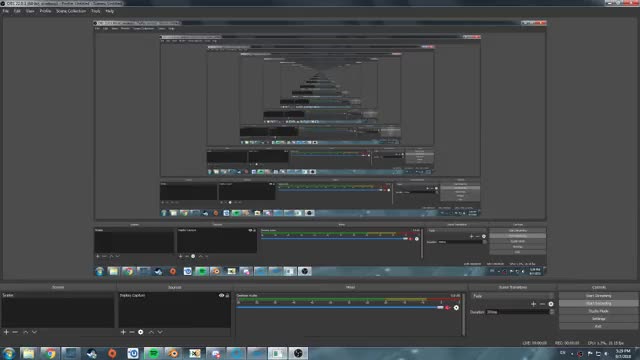Click the REC timer in status bar
The image size is (640, 360).
[x=567, y=343]
